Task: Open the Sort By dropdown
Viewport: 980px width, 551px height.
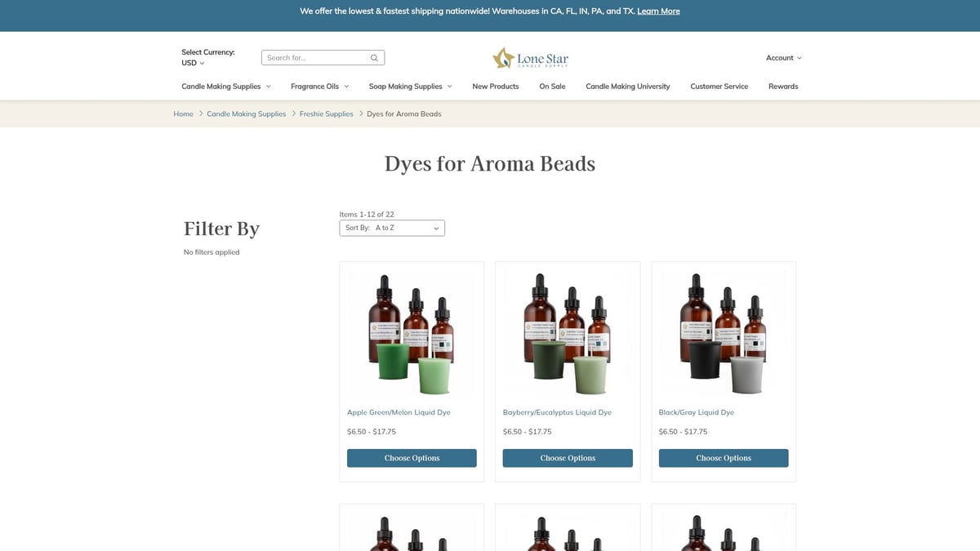Action: (392, 229)
